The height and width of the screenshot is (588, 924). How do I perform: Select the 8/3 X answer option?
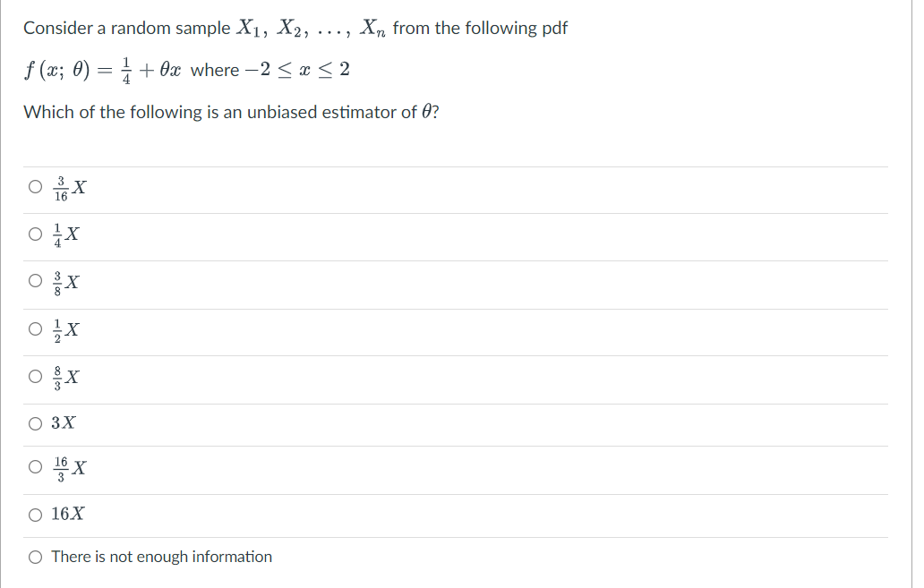coord(35,376)
